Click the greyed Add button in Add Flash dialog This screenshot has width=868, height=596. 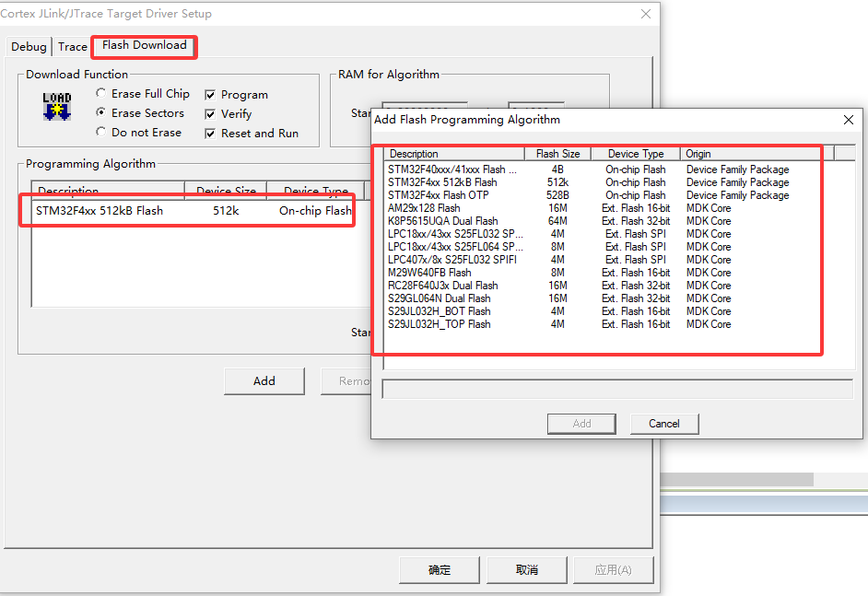pyautogui.click(x=581, y=424)
